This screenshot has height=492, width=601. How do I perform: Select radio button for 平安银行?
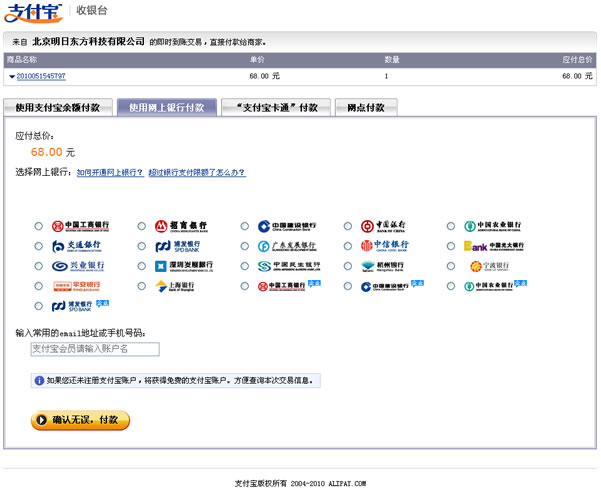coord(38,286)
